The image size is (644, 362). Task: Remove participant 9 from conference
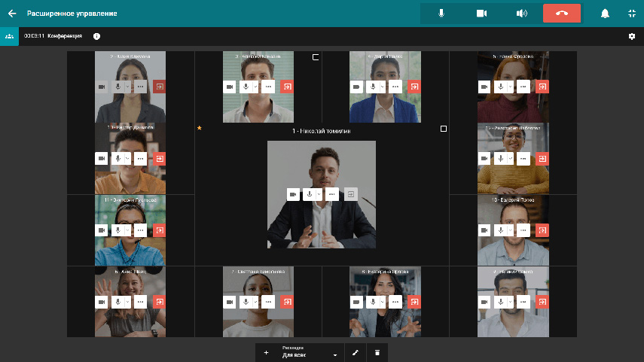point(542,302)
